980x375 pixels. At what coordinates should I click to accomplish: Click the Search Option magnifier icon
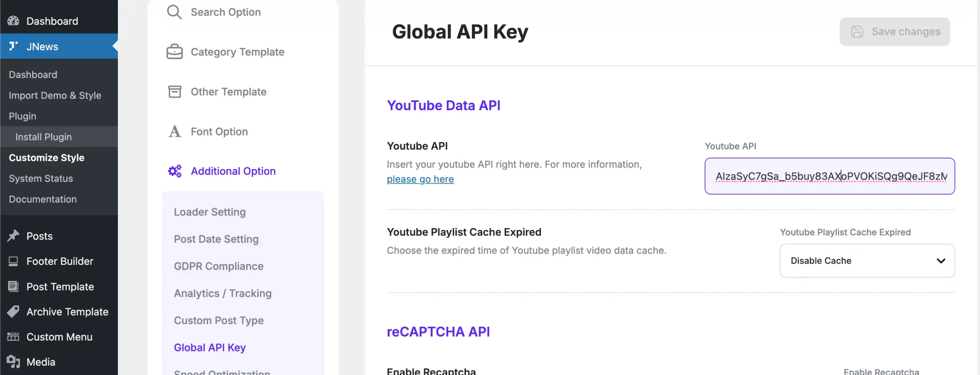tap(174, 12)
